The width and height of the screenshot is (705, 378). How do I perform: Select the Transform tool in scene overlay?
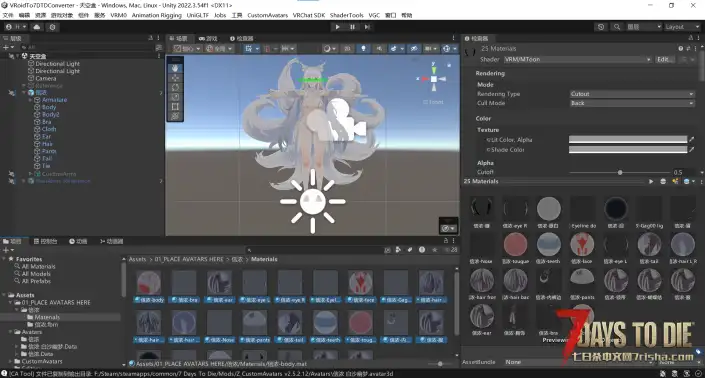pyautogui.click(x=175, y=116)
